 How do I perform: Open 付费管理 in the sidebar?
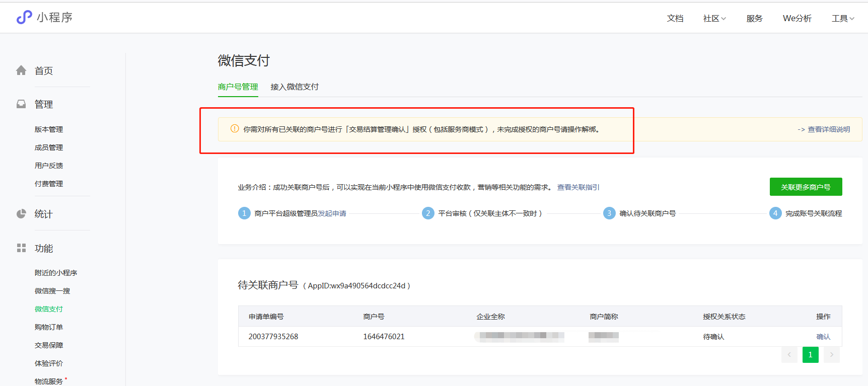point(49,184)
